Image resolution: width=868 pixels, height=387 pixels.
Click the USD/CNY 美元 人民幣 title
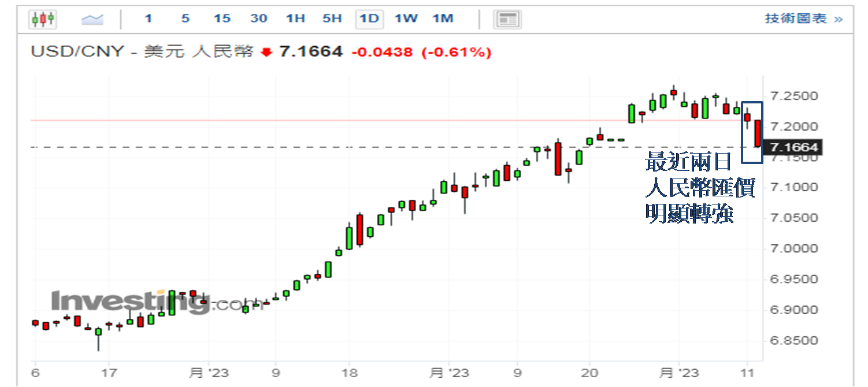142,52
